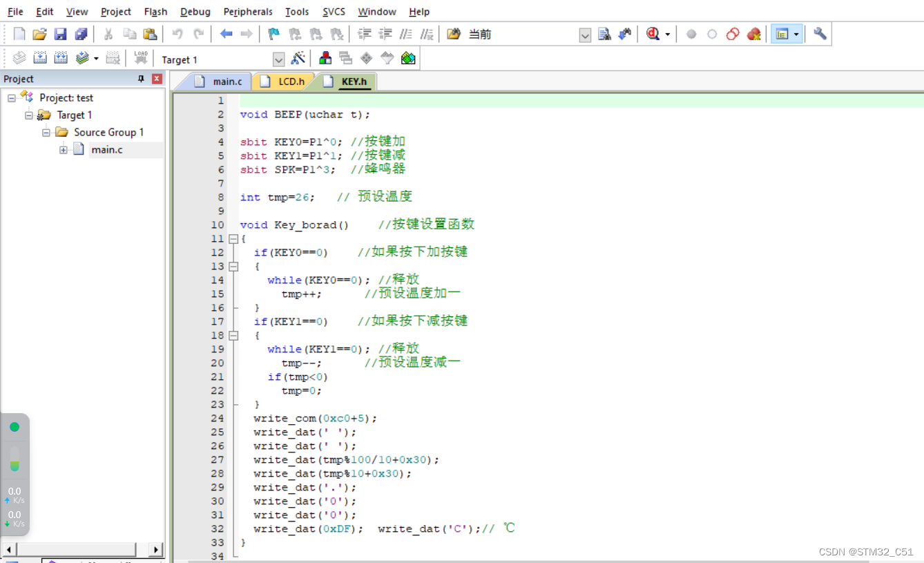Open batch build dropdown arrow
The image size is (924, 563).
[x=96, y=59]
